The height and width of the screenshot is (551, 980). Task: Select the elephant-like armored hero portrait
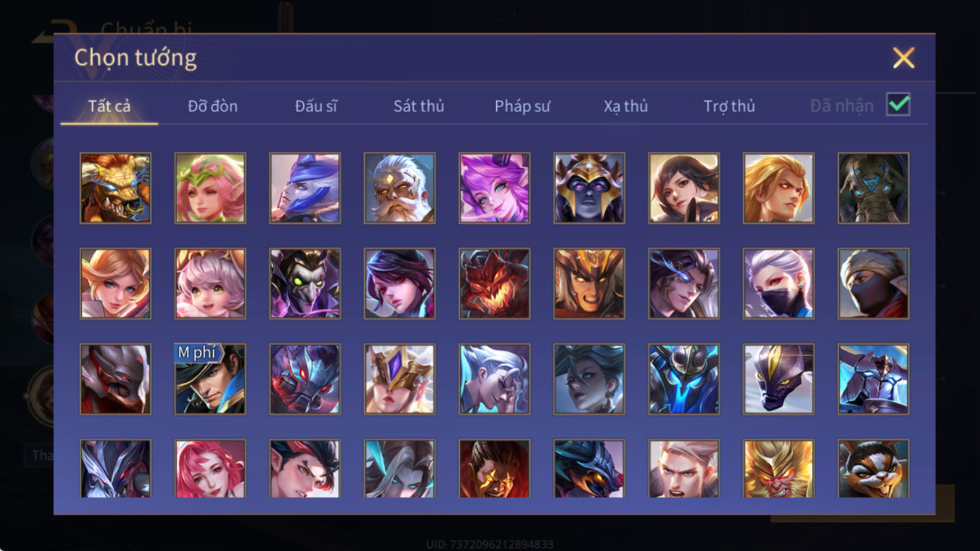(x=873, y=188)
